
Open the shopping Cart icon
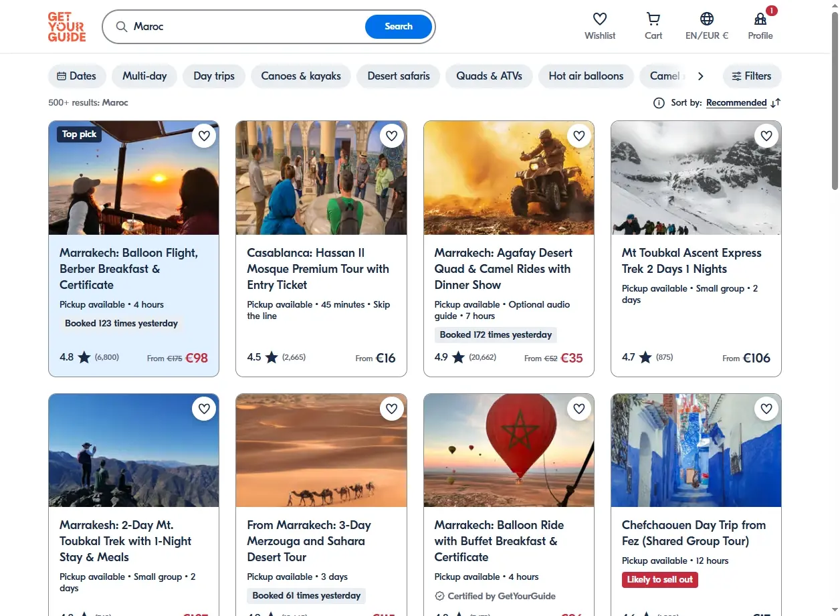(x=653, y=19)
